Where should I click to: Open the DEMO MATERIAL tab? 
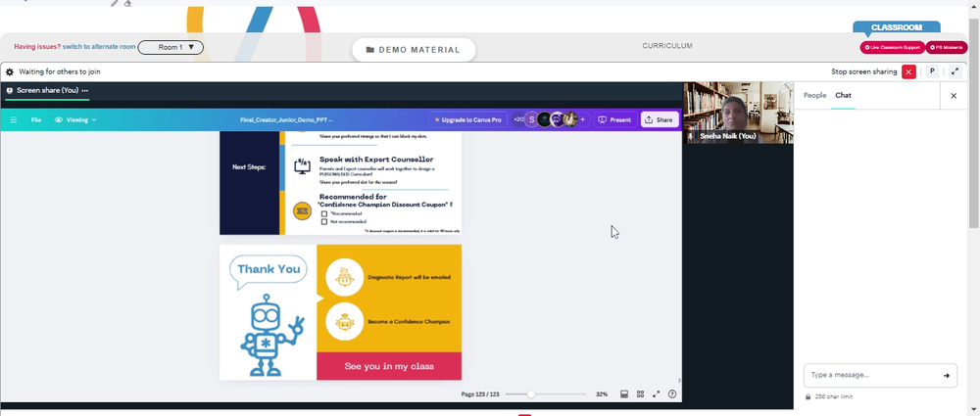pos(414,50)
